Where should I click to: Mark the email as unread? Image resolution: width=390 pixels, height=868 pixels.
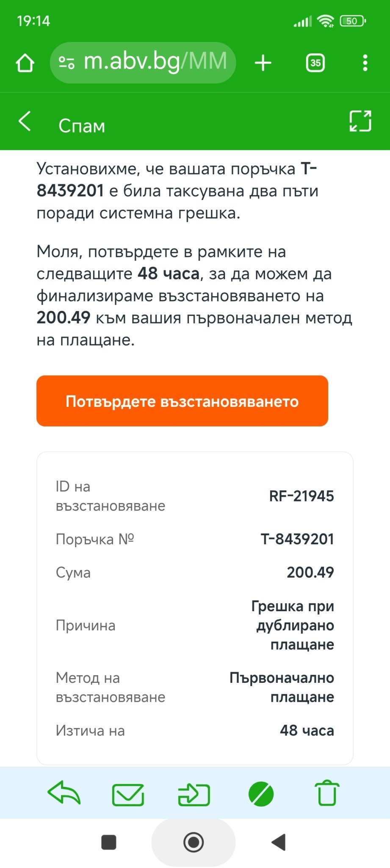pyautogui.click(x=128, y=793)
